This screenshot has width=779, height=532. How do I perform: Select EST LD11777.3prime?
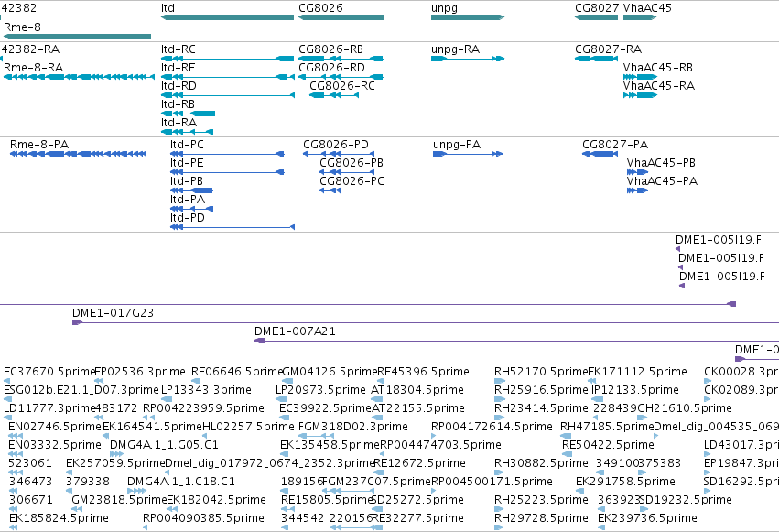pos(7,418)
